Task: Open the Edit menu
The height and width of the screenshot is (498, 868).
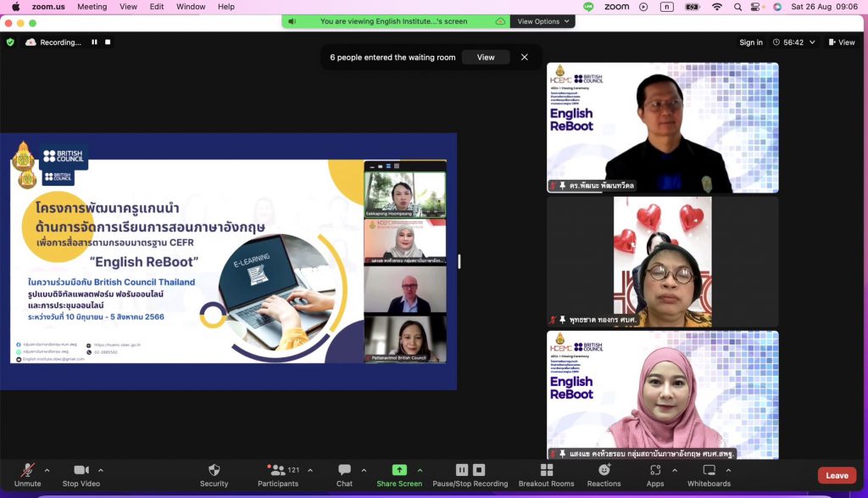Action: click(x=157, y=7)
